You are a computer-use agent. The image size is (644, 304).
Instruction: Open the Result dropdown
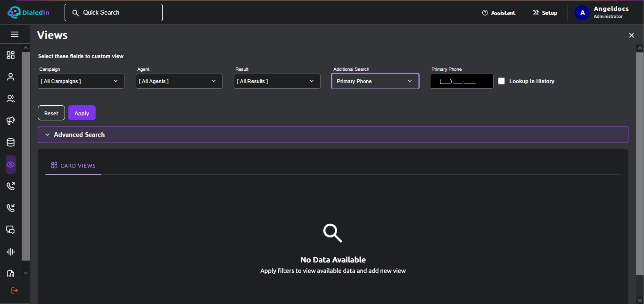(277, 81)
